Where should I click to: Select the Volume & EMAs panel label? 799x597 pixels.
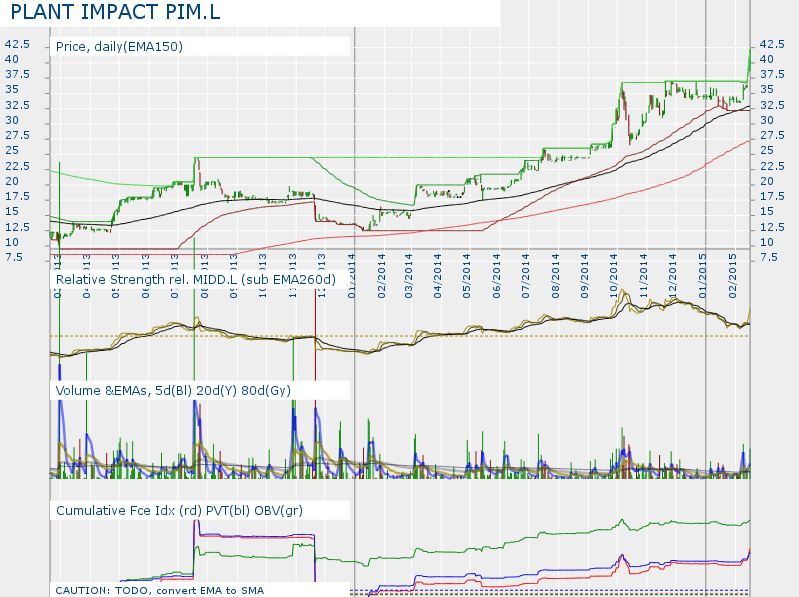[x=173, y=390]
